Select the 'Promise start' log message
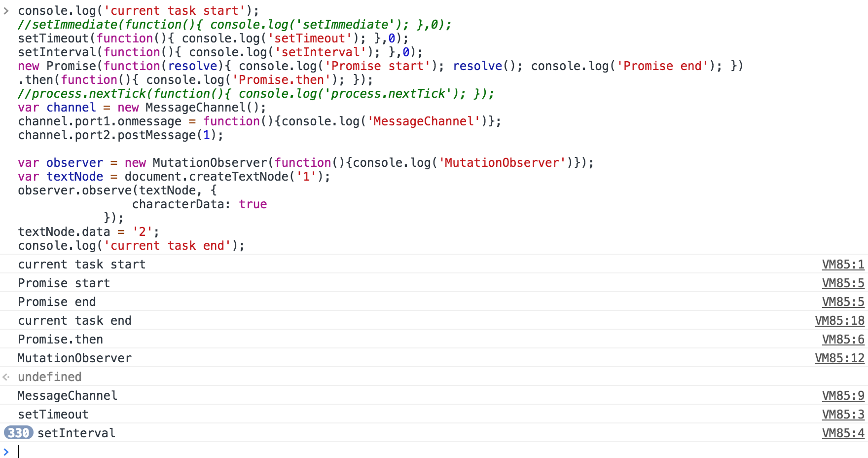This screenshot has width=868, height=458. click(x=64, y=283)
